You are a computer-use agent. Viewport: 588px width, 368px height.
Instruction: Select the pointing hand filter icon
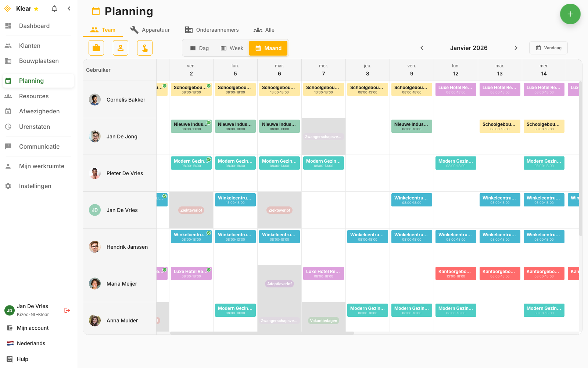pyautogui.click(x=144, y=48)
